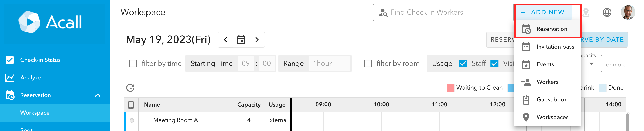Go to previous day arrow
The image size is (644, 131).
point(225,40)
